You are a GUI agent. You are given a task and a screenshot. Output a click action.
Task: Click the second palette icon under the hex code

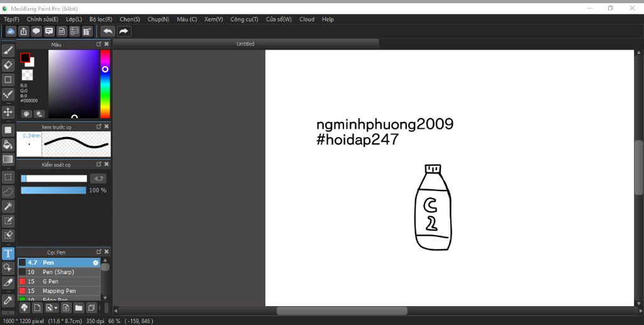[x=40, y=114]
